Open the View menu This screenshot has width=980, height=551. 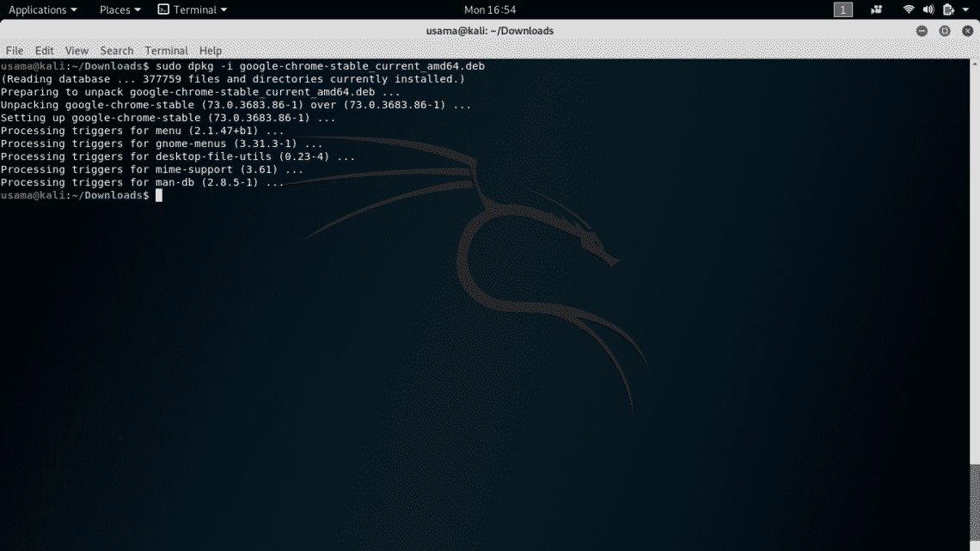pyautogui.click(x=77, y=51)
